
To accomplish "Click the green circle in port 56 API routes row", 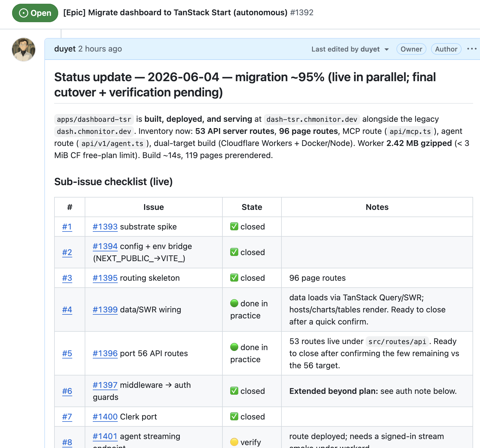I will [234, 347].
